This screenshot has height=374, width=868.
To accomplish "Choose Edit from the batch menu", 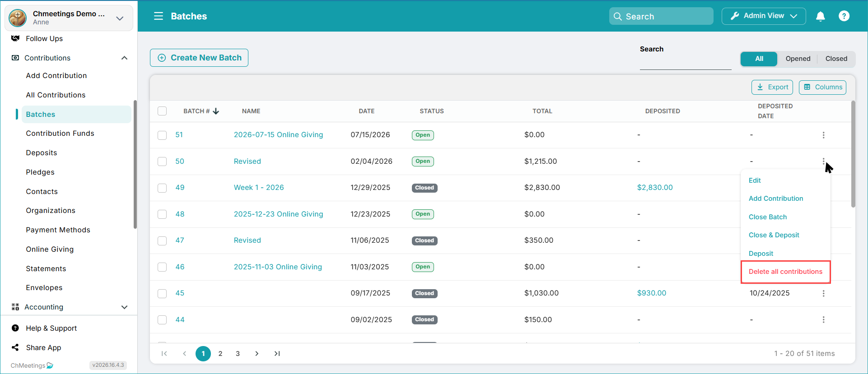I will click(755, 180).
